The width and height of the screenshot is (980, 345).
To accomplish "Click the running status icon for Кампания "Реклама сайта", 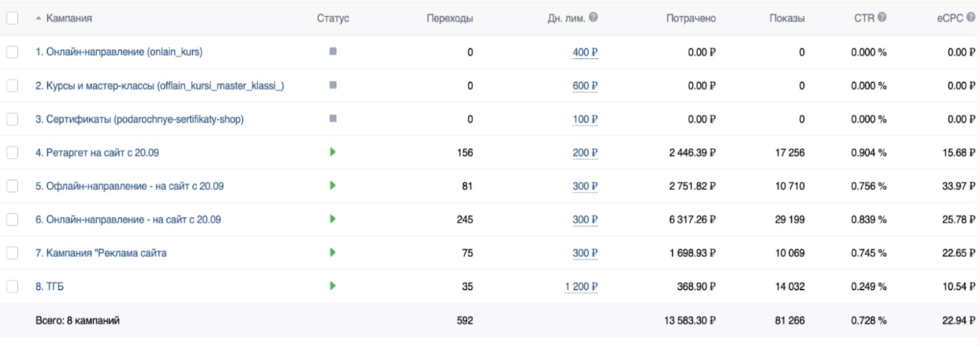I will [332, 252].
